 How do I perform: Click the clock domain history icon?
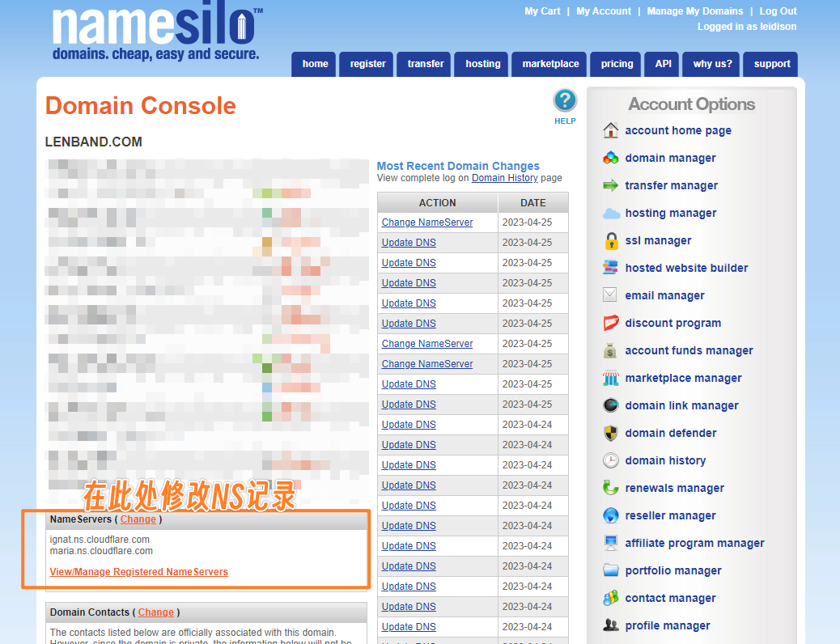coord(611,460)
